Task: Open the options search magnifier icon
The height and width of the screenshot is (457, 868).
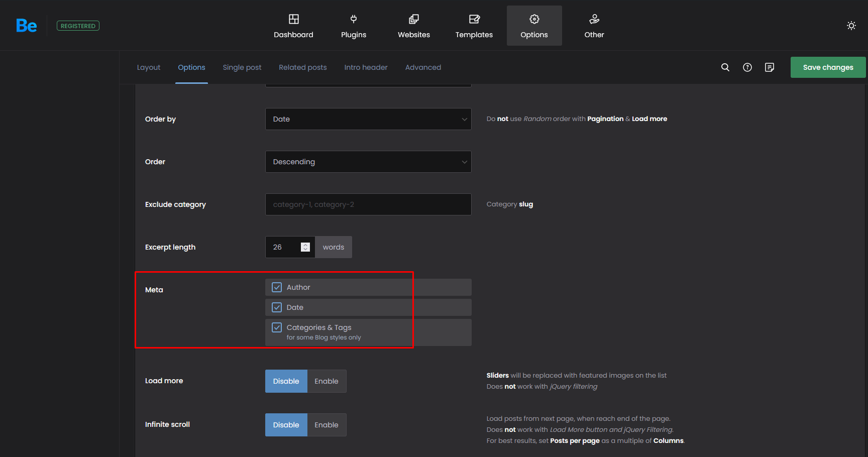Action: click(x=725, y=67)
